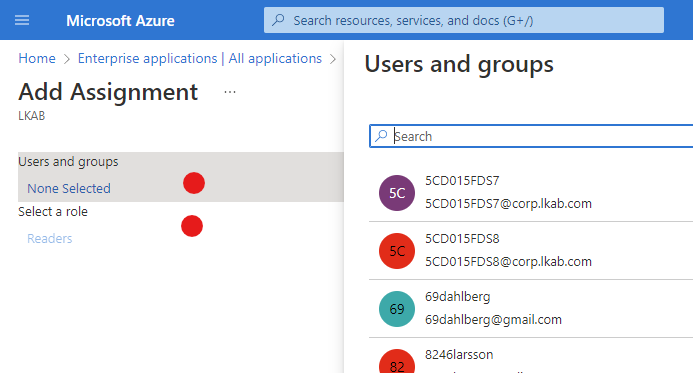Click the magnifier icon in user search
Screen dimensions: 693x373
point(381,136)
